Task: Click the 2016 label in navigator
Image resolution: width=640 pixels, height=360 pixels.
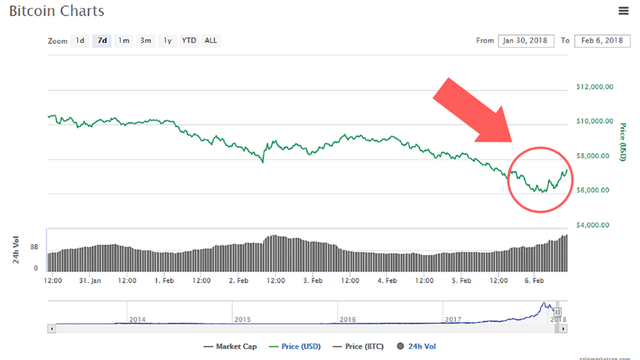Action: coord(348,319)
